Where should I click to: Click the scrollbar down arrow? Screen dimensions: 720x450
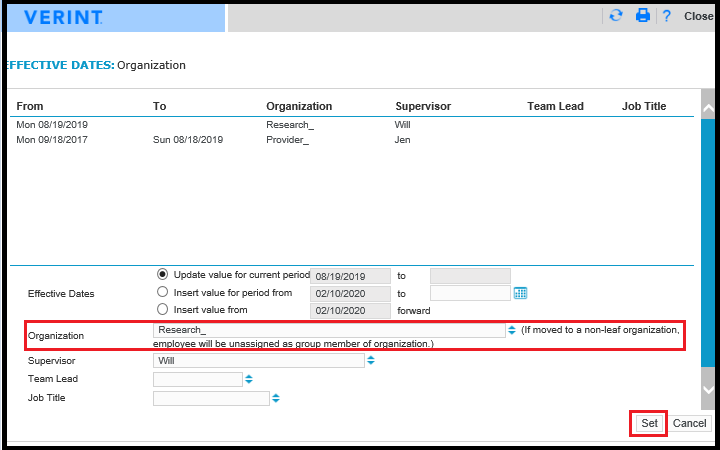(x=708, y=389)
